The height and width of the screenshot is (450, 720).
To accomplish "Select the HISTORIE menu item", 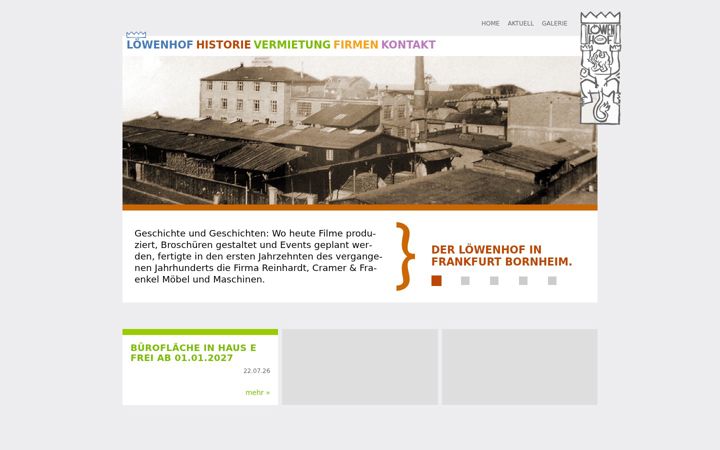I will [x=224, y=45].
